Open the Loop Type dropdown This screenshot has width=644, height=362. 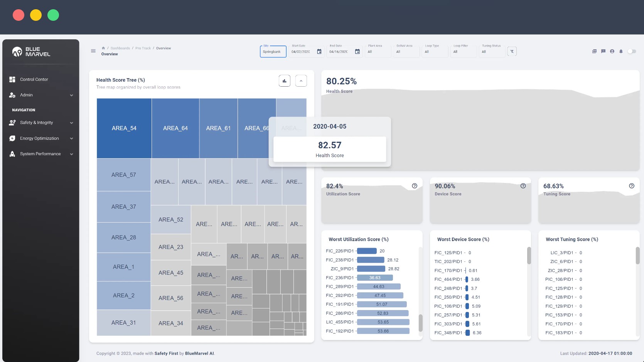click(435, 52)
